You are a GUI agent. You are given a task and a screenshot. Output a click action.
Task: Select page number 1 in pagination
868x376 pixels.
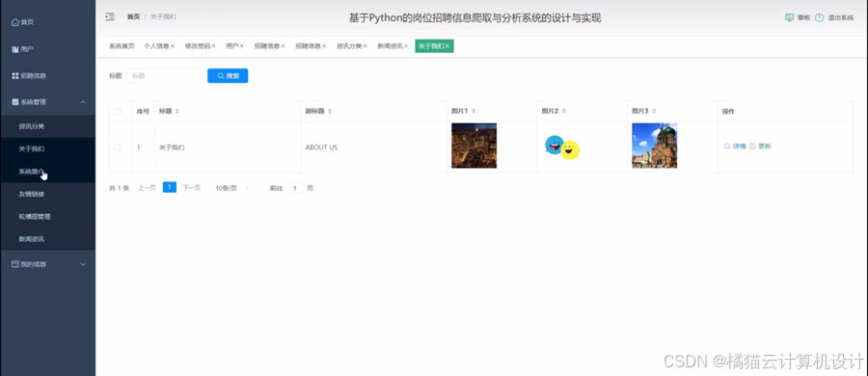click(170, 187)
